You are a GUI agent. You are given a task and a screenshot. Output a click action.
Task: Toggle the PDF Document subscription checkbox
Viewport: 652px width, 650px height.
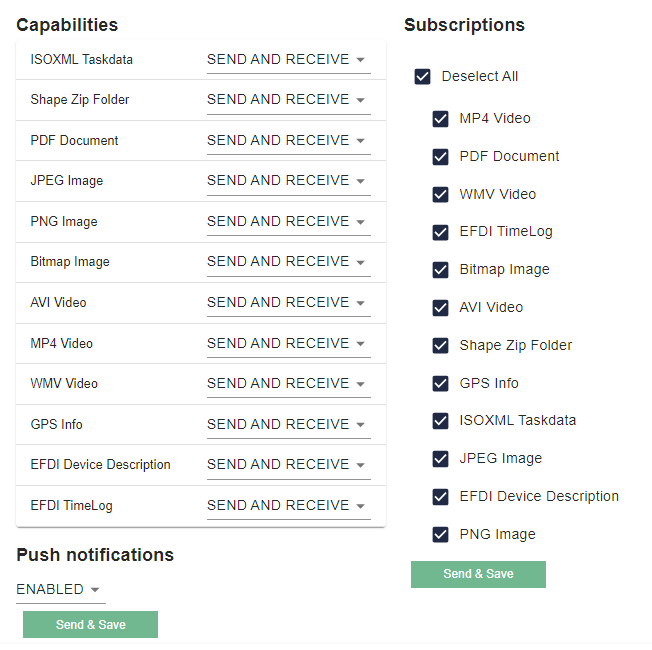440,157
